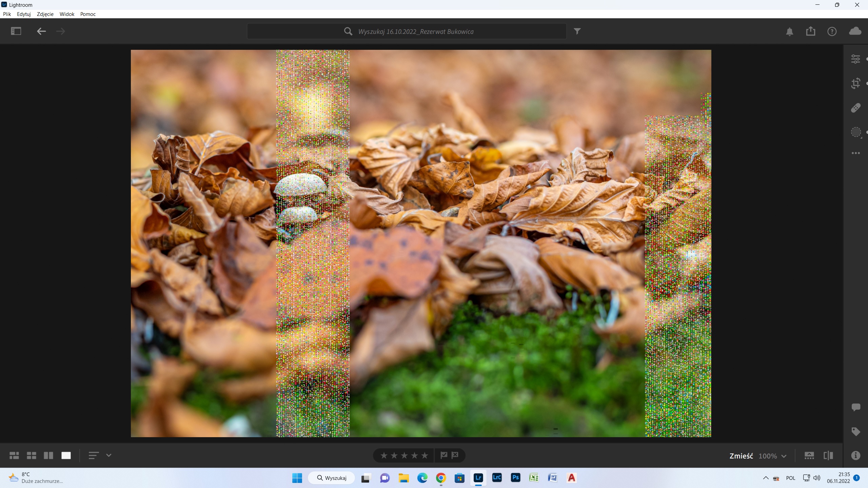The height and width of the screenshot is (488, 868).
Task: Open the share options
Action: tap(811, 31)
